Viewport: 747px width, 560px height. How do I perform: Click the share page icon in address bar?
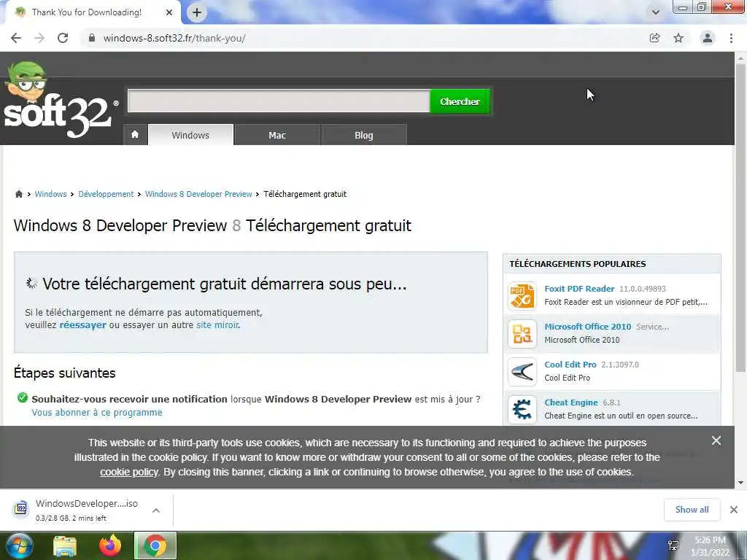pos(654,38)
